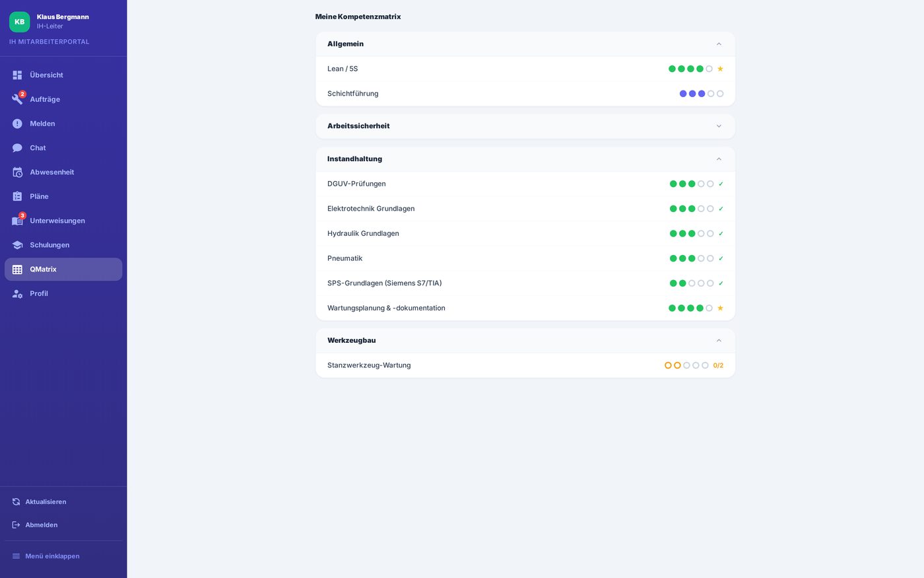Click the IH MITARBEITERPORTAL label
Viewport: 924px width, 578px height.
point(49,42)
